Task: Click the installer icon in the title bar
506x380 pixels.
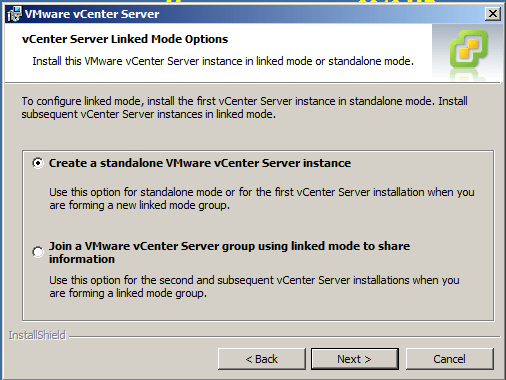Action: (x=14, y=14)
